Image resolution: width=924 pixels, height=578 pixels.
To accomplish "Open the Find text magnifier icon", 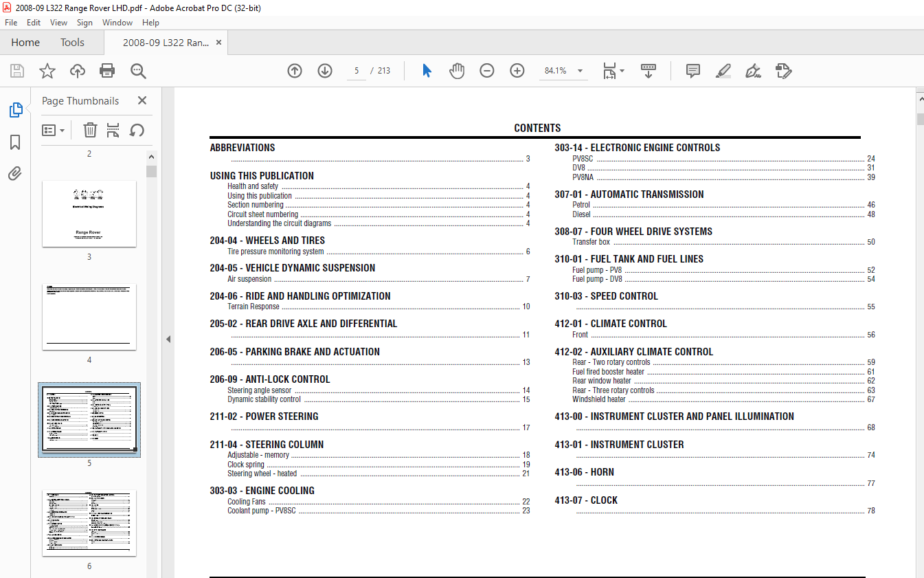I will 138,71.
